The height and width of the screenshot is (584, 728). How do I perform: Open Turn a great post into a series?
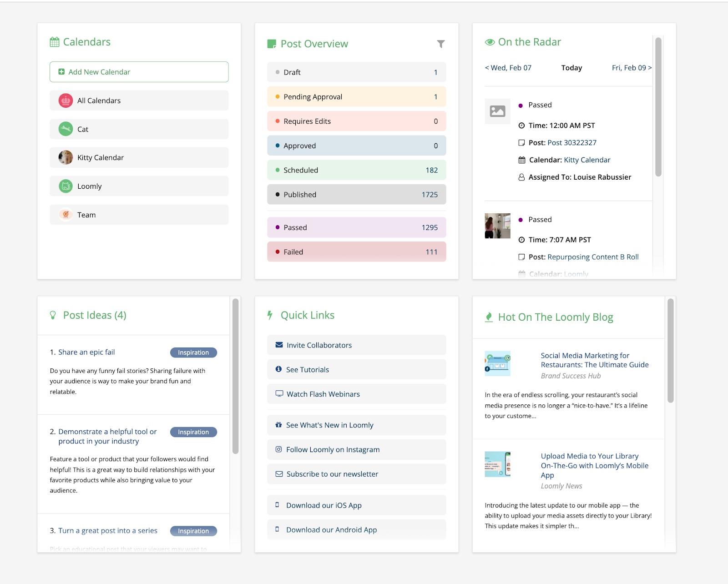coord(108,531)
